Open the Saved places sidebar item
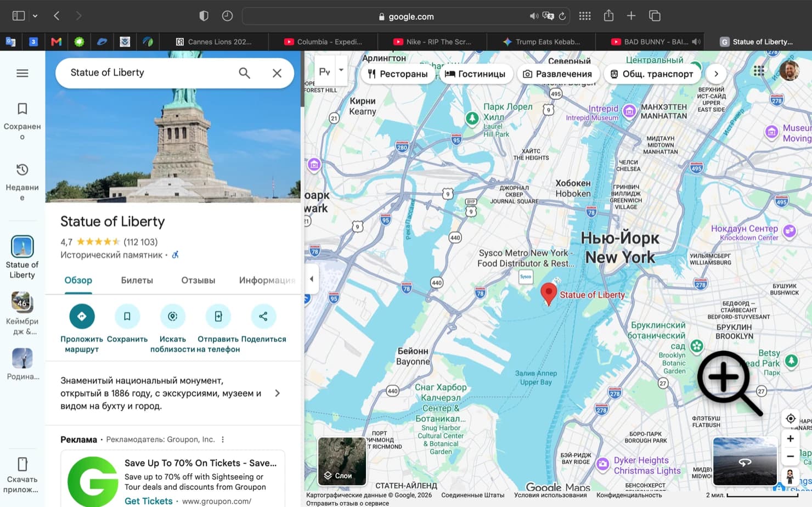This screenshot has width=812, height=507. click(22, 121)
